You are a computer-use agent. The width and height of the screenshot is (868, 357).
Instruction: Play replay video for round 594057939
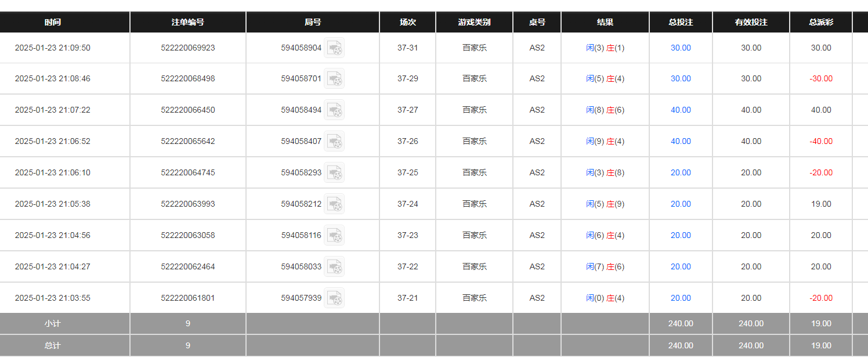tap(334, 298)
